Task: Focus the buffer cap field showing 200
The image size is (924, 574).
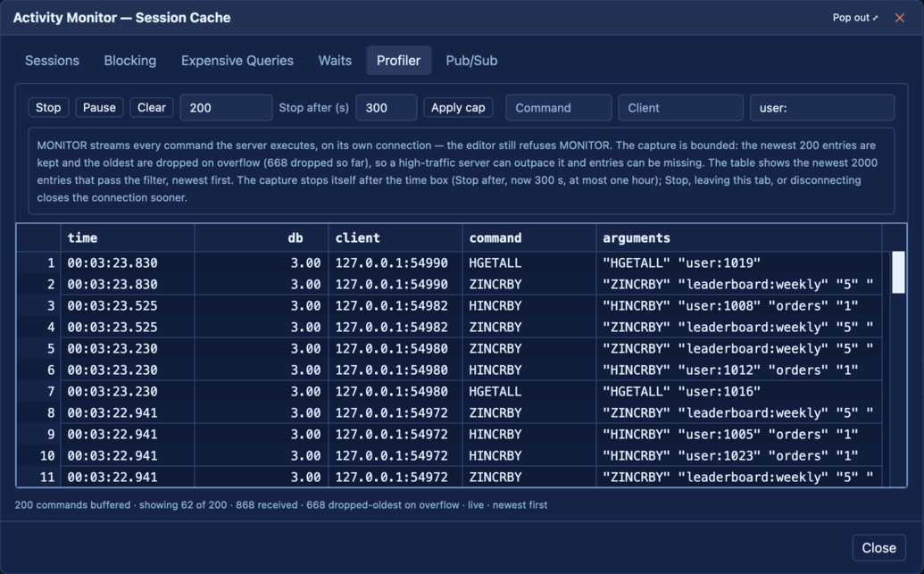Action: coord(226,108)
